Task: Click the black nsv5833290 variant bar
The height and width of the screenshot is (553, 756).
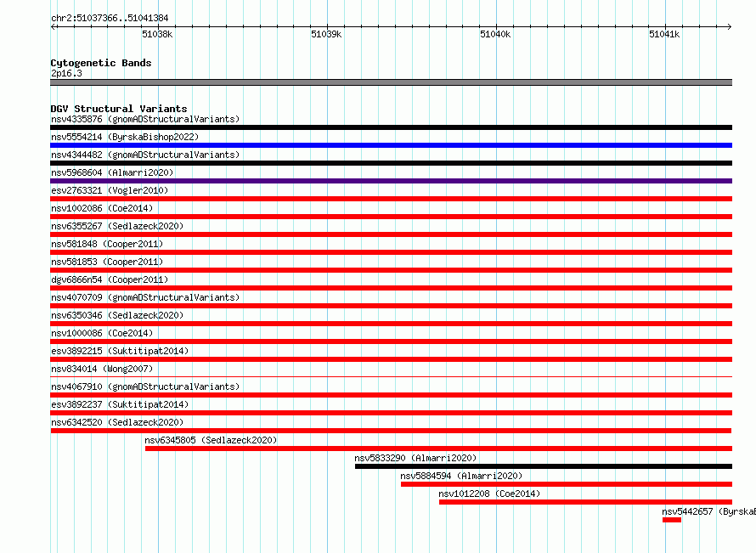Action: pos(544,466)
